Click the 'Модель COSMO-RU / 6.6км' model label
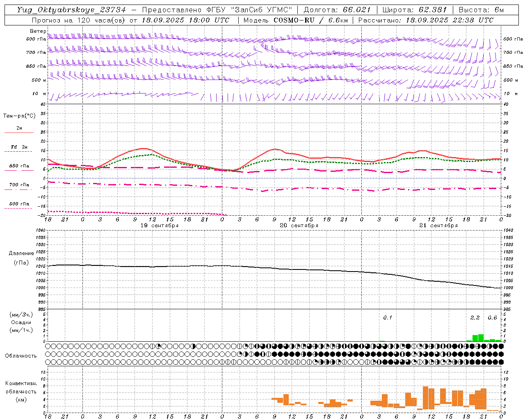Image resolution: width=525 pixels, height=420 pixels. point(295,20)
